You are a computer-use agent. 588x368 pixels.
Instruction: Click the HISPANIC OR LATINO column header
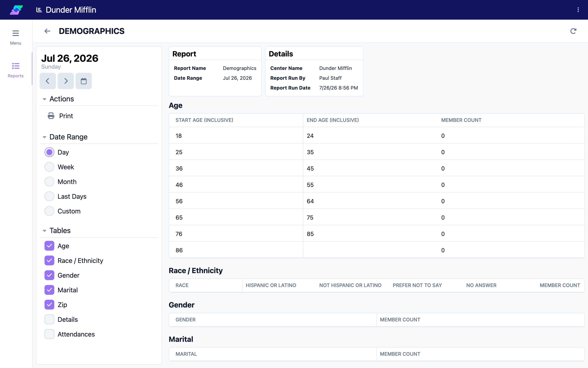tap(271, 285)
